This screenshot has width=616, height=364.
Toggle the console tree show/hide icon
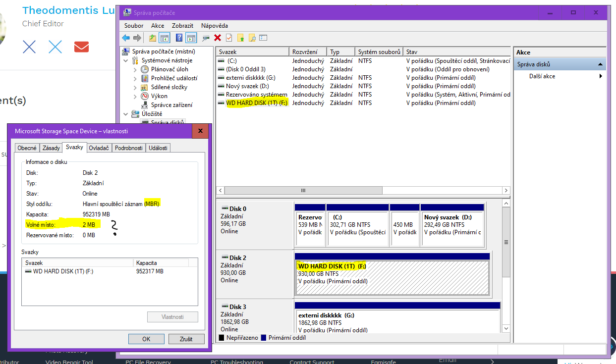point(164,38)
